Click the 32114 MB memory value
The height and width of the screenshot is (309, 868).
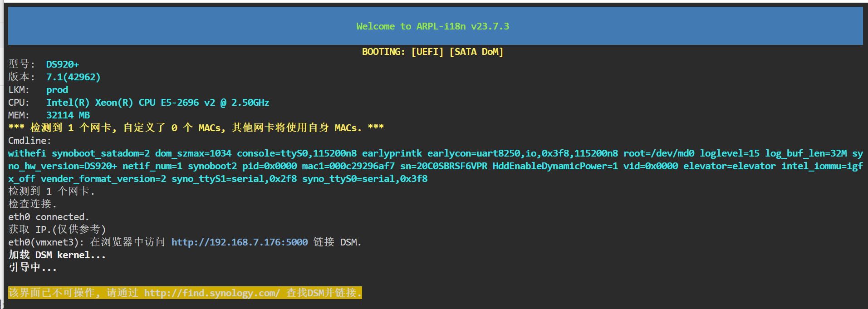(68, 115)
